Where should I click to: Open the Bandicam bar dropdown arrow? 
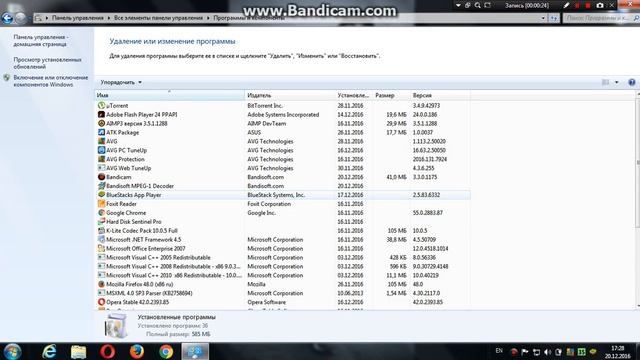[x=458, y=5]
